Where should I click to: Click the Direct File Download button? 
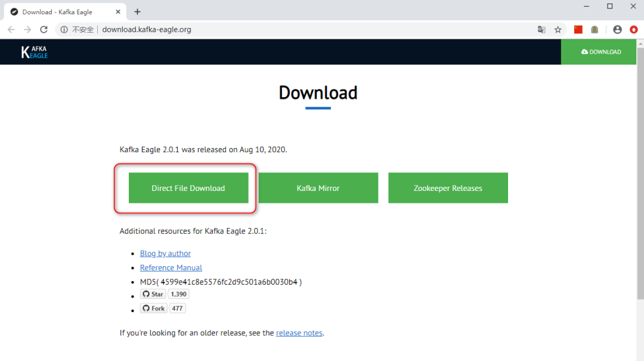188,188
